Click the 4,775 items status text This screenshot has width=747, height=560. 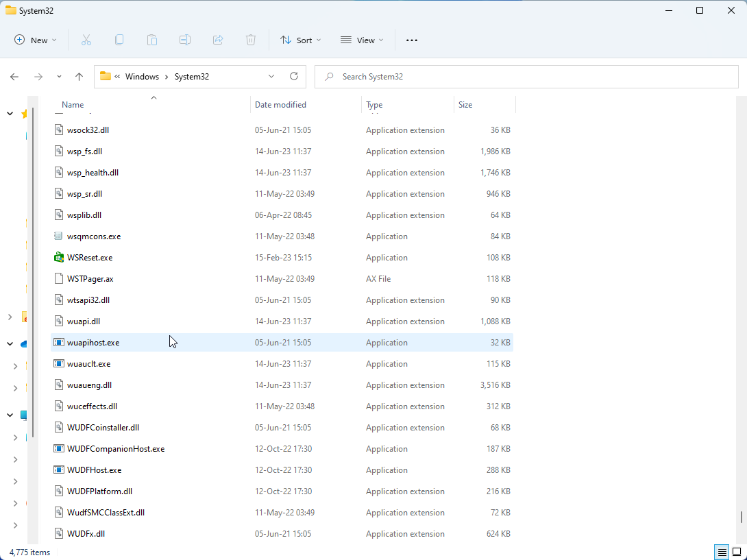pos(29,552)
